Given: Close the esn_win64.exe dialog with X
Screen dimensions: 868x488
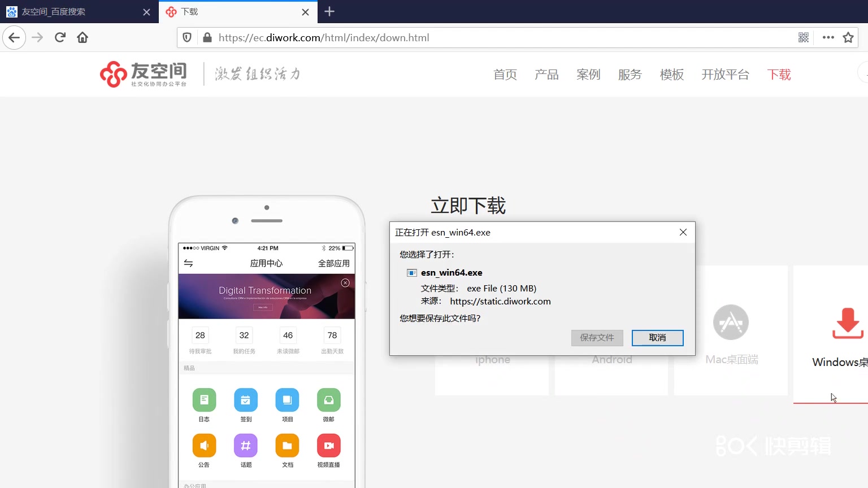Looking at the screenshot, I should [x=683, y=232].
